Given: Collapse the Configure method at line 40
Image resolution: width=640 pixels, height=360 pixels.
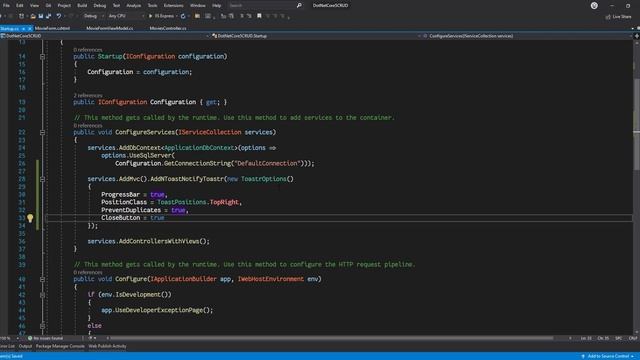Looking at the screenshot, I should click(x=42, y=279).
